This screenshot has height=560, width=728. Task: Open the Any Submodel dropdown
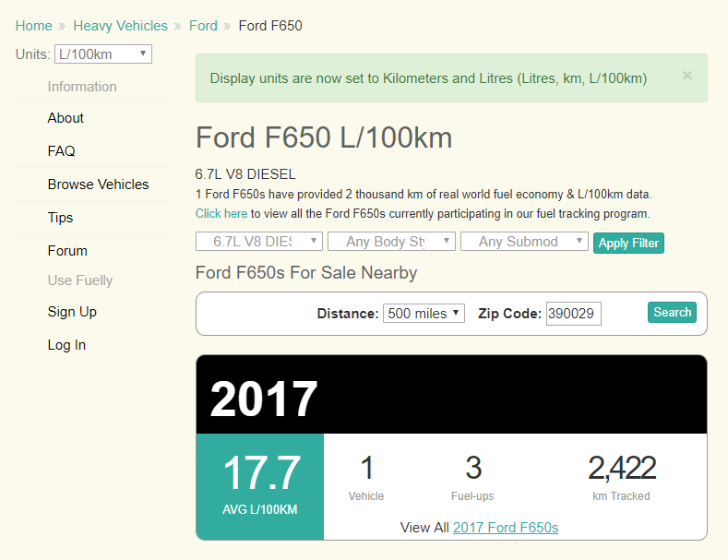524,242
